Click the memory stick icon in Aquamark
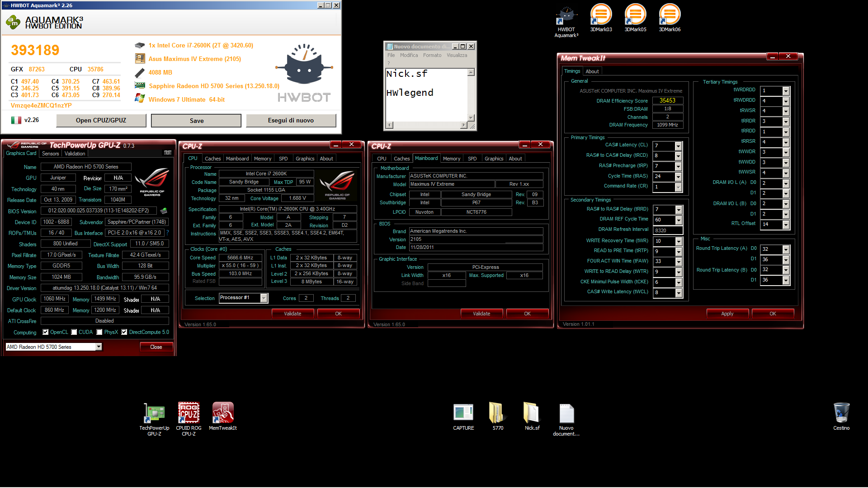 (140, 72)
